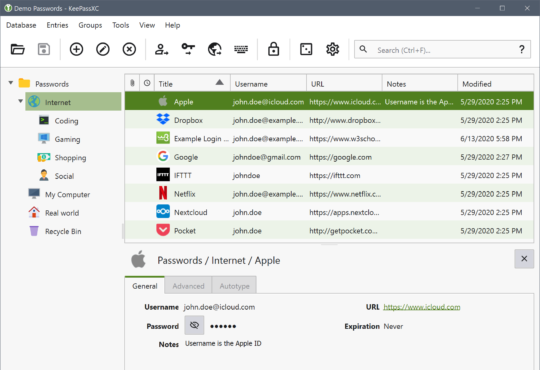Select the Apple entry row

point(329,101)
